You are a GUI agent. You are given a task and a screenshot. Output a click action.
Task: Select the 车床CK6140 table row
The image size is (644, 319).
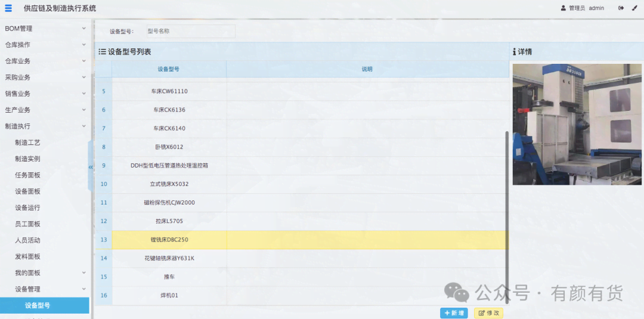169,128
